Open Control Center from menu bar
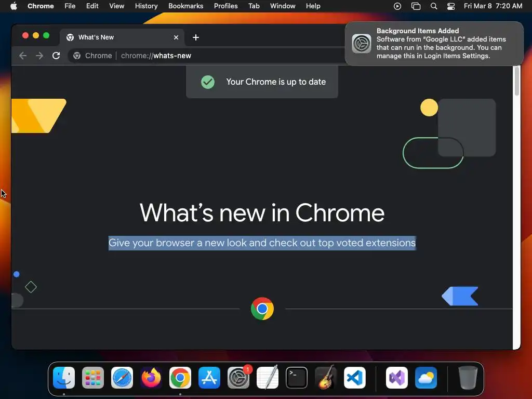This screenshot has width=532, height=399. click(450, 6)
